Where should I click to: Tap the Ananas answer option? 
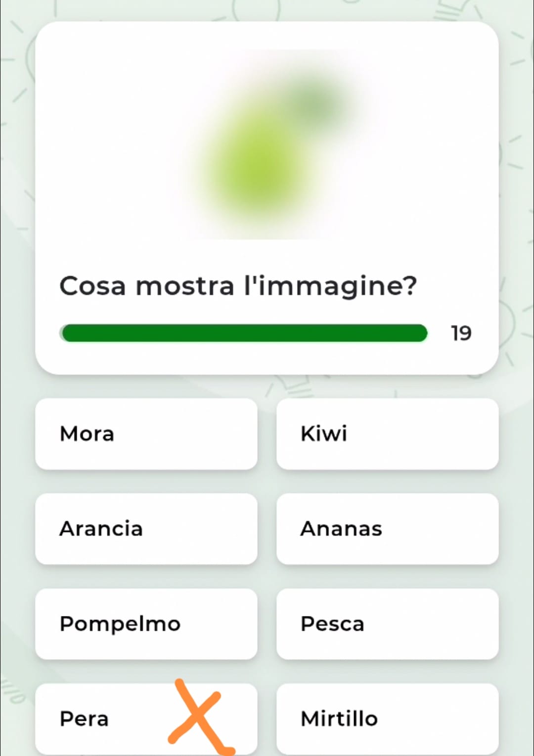(x=387, y=529)
